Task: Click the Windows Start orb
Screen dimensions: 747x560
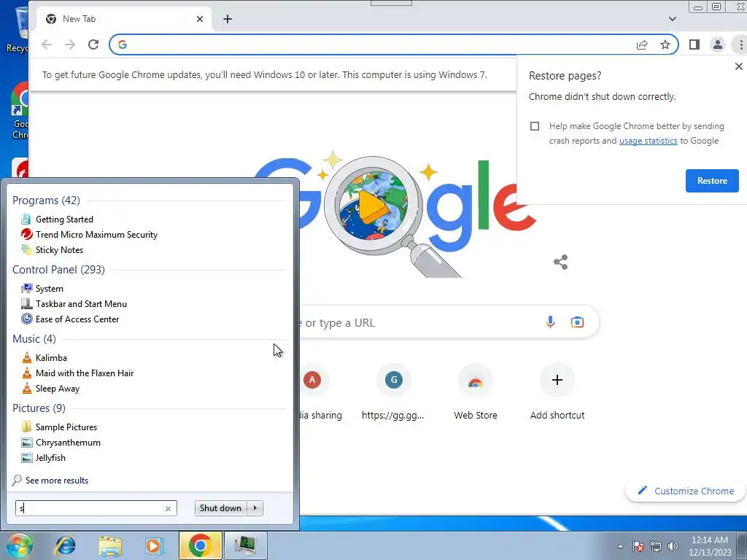Action: 19,545
